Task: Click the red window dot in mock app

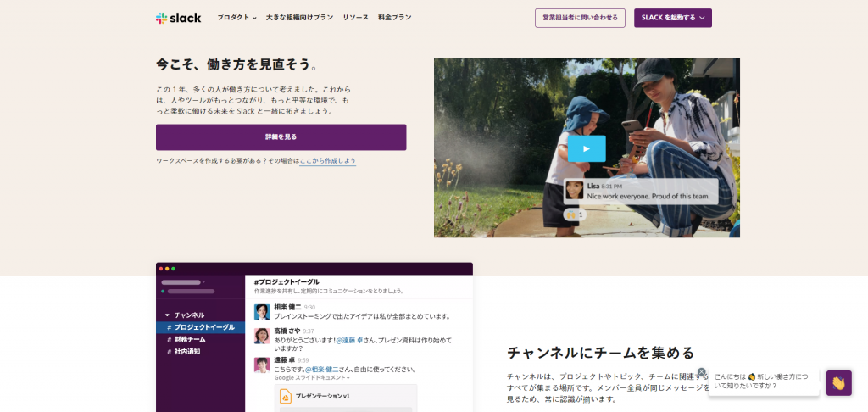Action: pos(161,269)
